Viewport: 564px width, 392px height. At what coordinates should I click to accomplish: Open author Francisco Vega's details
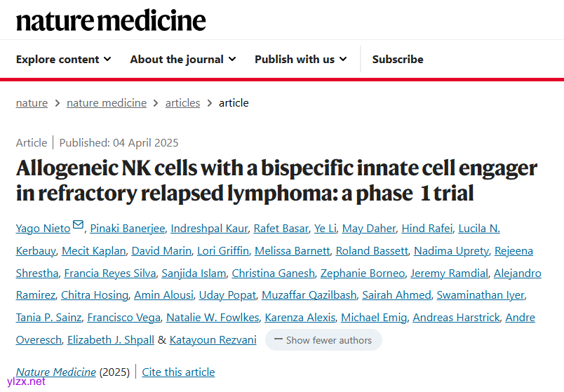point(122,318)
